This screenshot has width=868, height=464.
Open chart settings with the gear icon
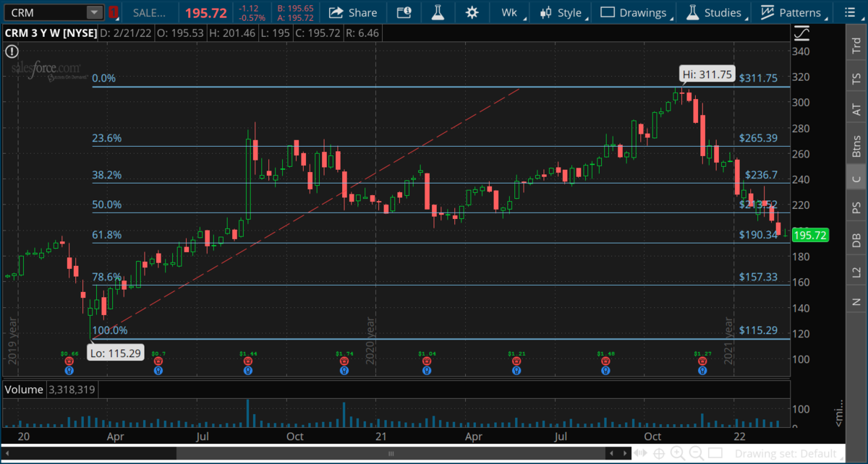(x=472, y=12)
